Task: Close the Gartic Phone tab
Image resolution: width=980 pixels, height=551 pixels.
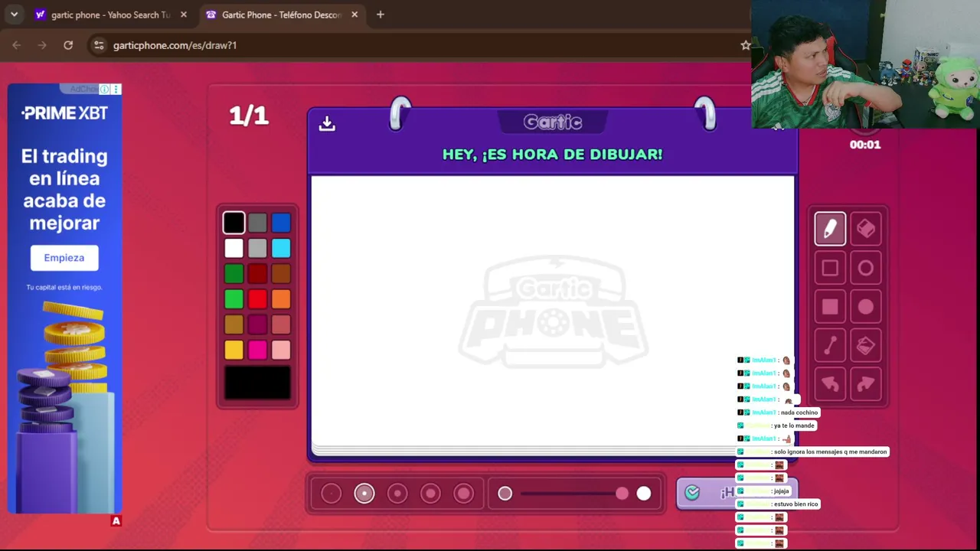Action: coord(354,15)
